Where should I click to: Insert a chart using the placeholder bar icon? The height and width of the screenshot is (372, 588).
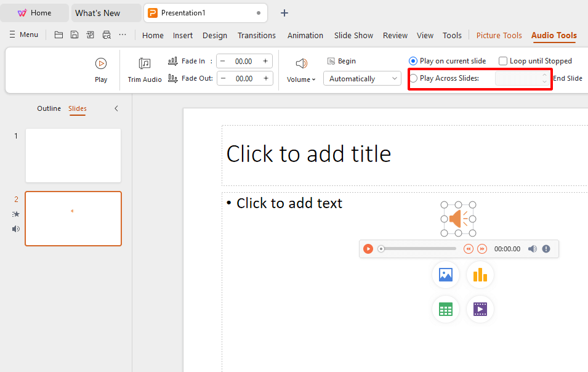point(480,275)
